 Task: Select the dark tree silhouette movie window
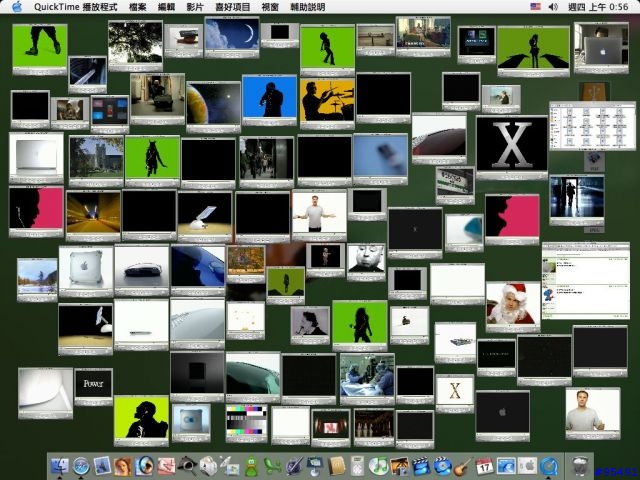[x=136, y=46]
